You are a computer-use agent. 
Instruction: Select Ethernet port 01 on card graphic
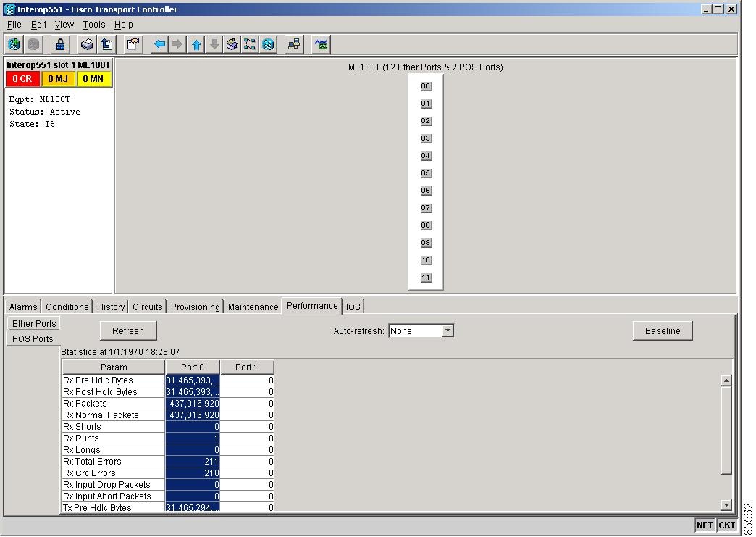click(426, 103)
